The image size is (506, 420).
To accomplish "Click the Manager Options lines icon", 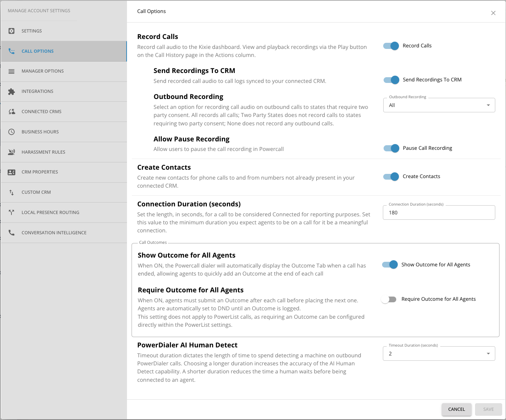I will (x=11, y=71).
